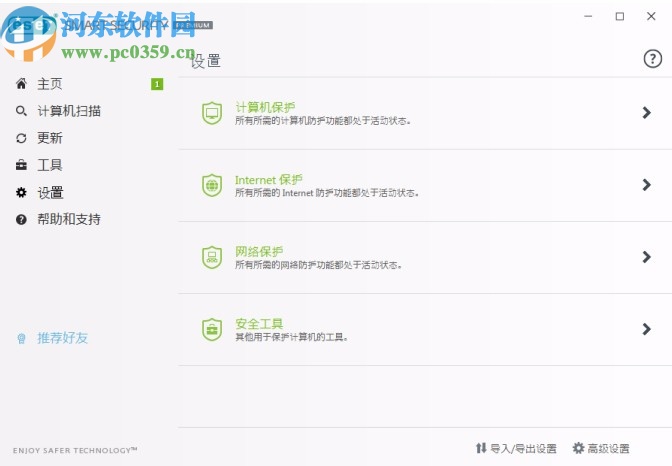Click the Internet 保护 shield globe icon

pyautogui.click(x=212, y=185)
